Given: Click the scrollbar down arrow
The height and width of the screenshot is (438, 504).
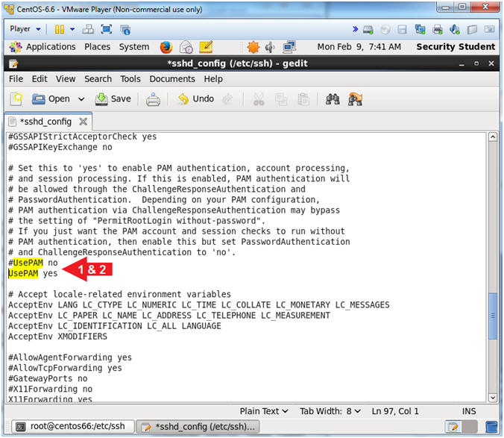Looking at the screenshot, I should [493, 398].
